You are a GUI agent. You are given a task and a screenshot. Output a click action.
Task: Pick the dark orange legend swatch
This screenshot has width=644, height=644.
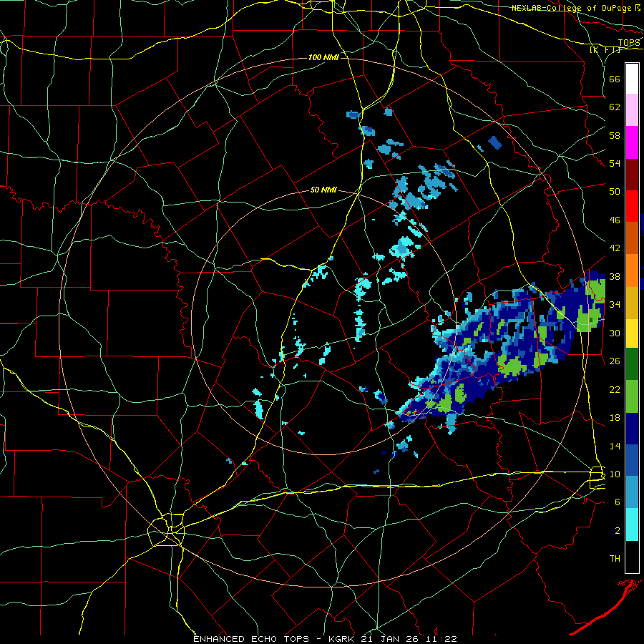(x=632, y=238)
